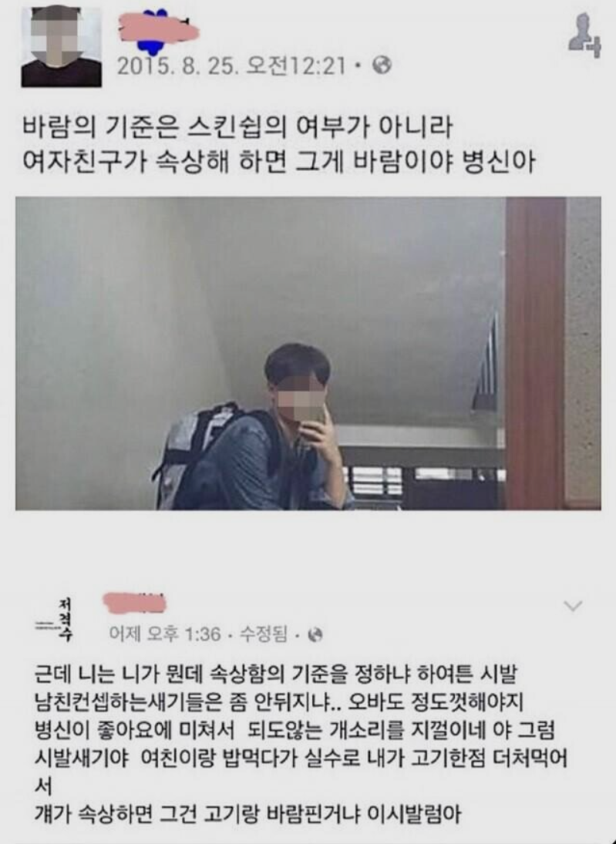Open the 어제 오후 1:36 timestamp
Screen dimensions: 616x844
pyautogui.click(x=165, y=634)
